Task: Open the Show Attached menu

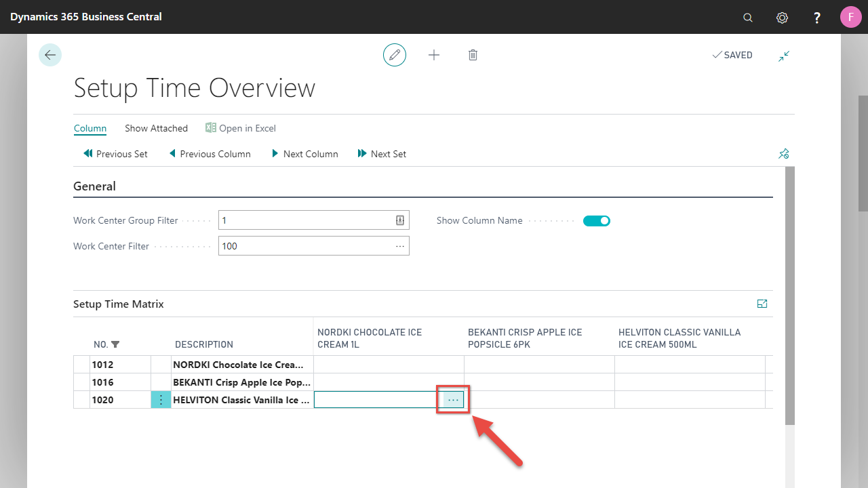Action: pyautogui.click(x=156, y=128)
